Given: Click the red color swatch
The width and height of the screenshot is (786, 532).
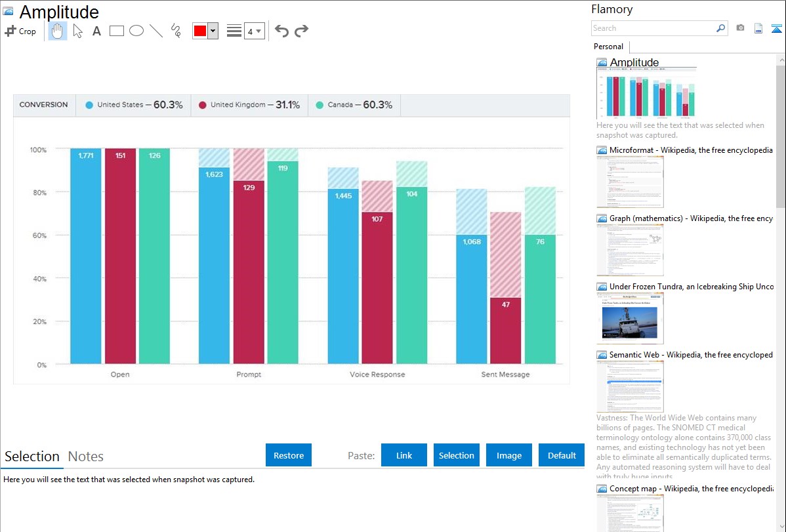Looking at the screenshot, I should point(200,31).
